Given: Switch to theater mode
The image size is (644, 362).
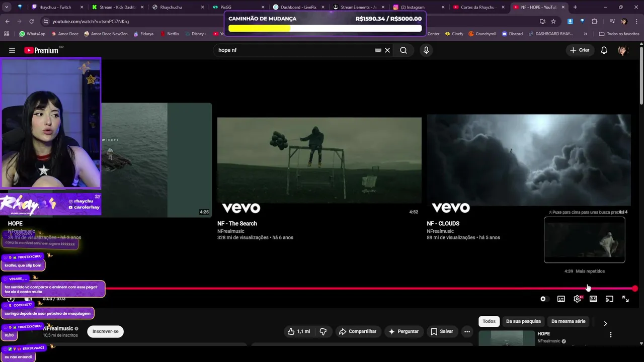Looking at the screenshot, I should coord(593,299).
